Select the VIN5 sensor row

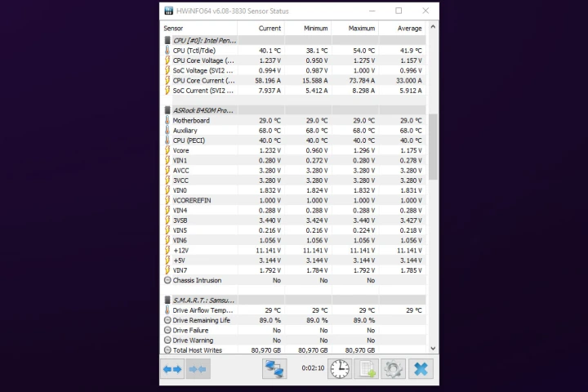pyautogui.click(x=295, y=230)
